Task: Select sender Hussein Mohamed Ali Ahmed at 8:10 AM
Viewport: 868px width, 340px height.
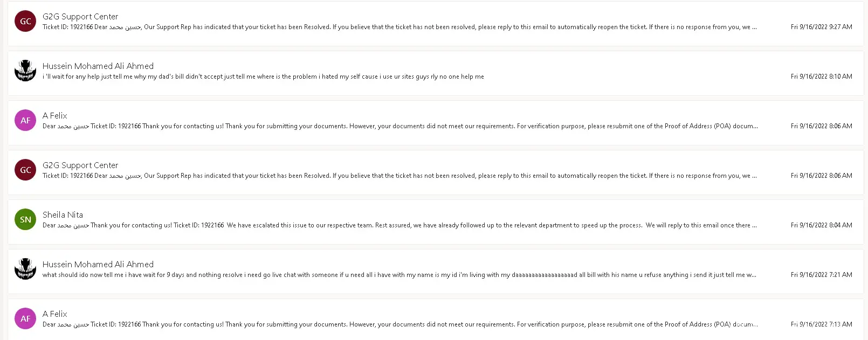Action: (98, 66)
